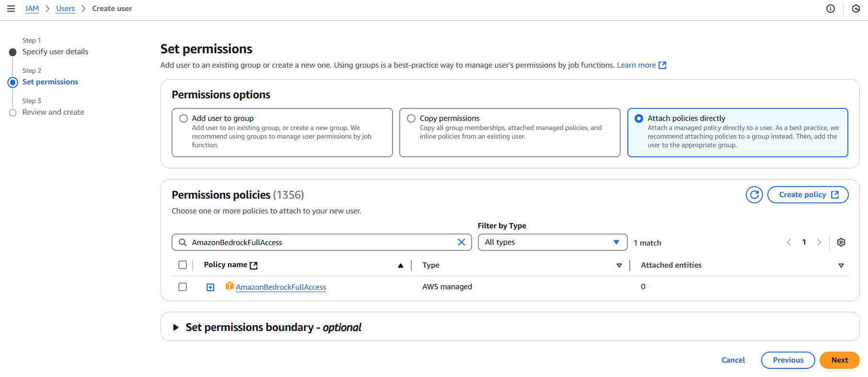Expand Set permissions boundary section
Viewport: 868px width, 377px height.
[176, 327]
